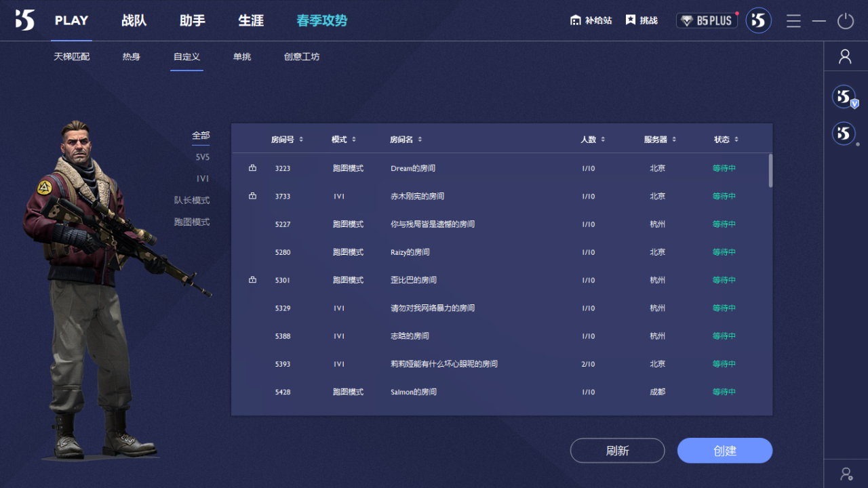Click the room list vertical scrollbar
Screen dimensions: 868x488
click(770, 170)
